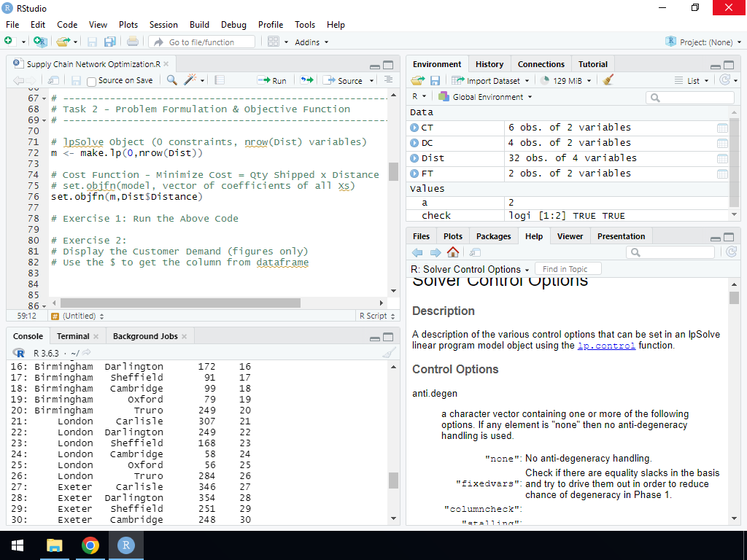Click the Run button
The image size is (747, 560).
[x=272, y=80]
